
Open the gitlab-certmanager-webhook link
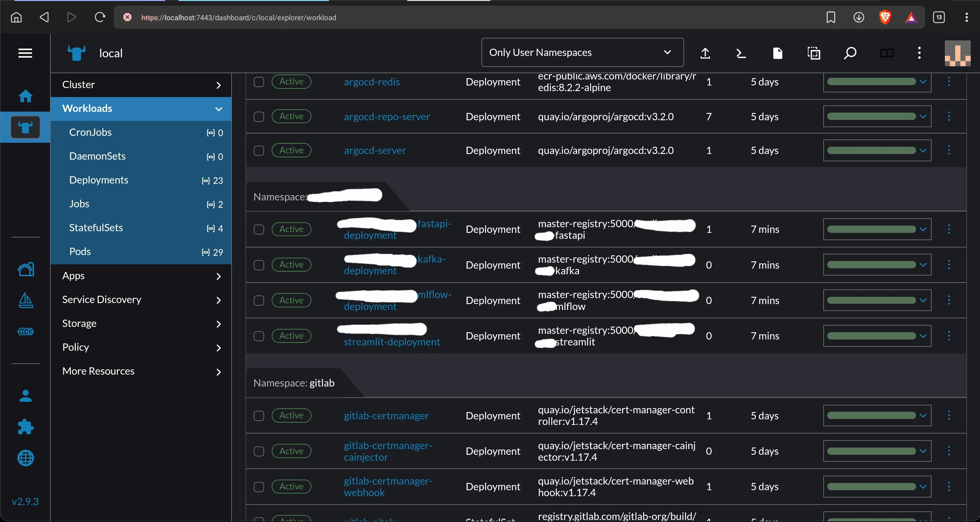[x=388, y=487]
